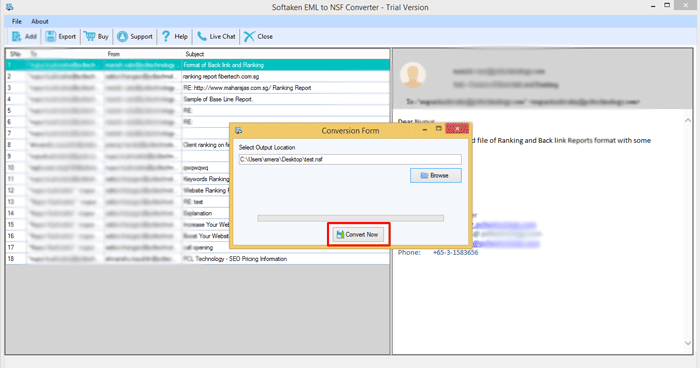This screenshot has width=700, height=368.
Task: Select 'Sample of Base Line Report.' row
Action: coord(197,100)
